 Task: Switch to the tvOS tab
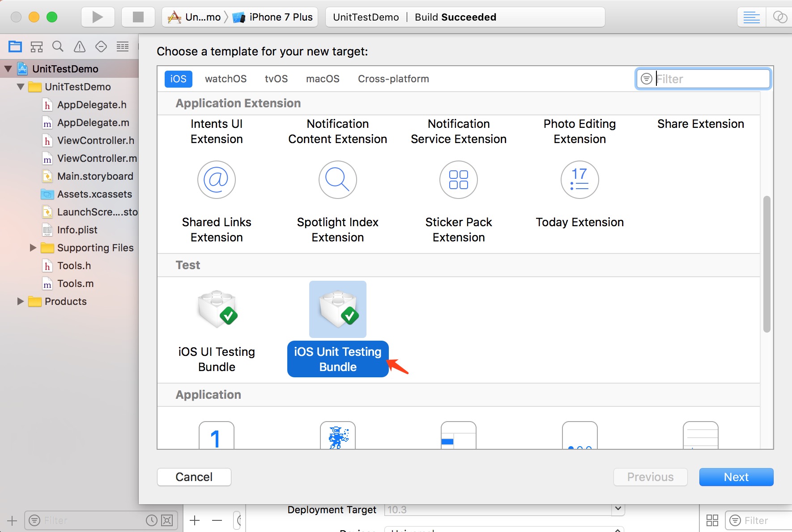point(277,79)
